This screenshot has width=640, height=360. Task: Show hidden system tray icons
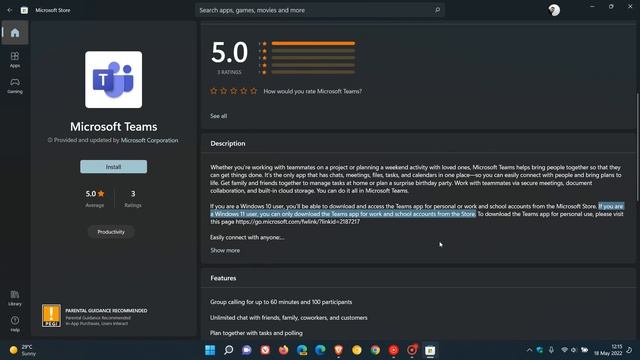click(529, 350)
